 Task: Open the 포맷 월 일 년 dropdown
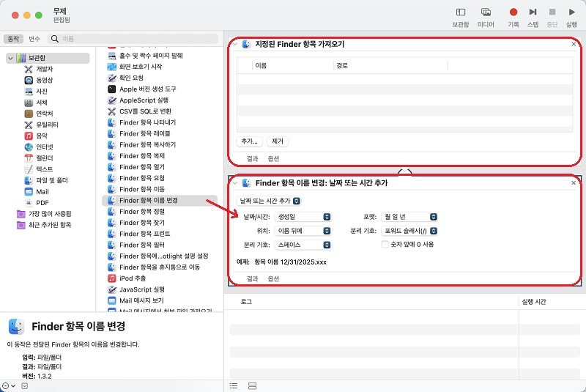point(409,217)
